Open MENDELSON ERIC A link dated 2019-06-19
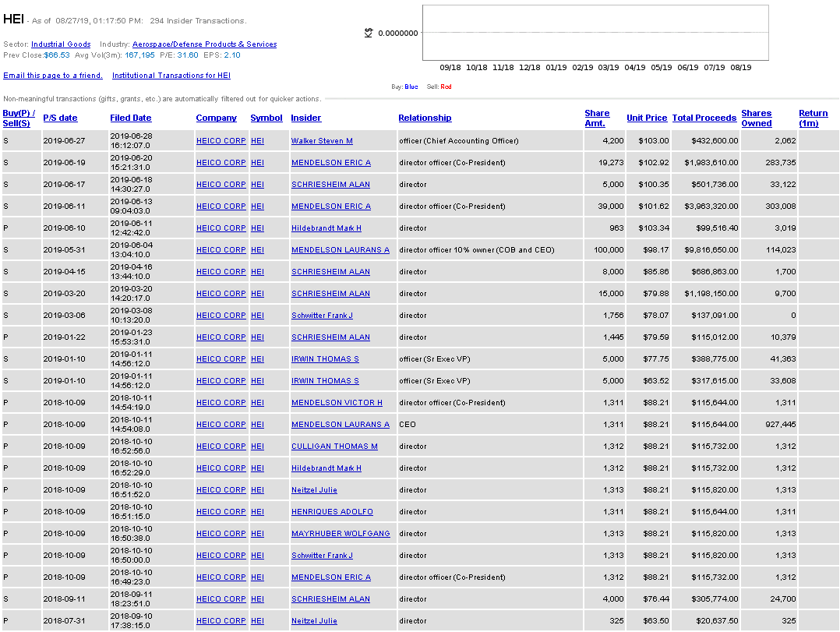Screen dimensions: 840x632 [x=331, y=163]
